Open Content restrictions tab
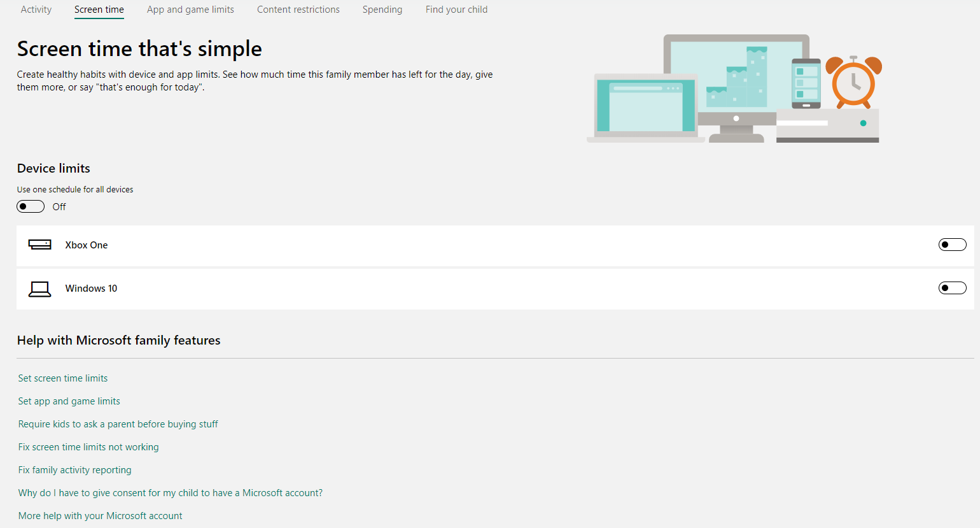Image resolution: width=980 pixels, height=528 pixels. (x=298, y=10)
